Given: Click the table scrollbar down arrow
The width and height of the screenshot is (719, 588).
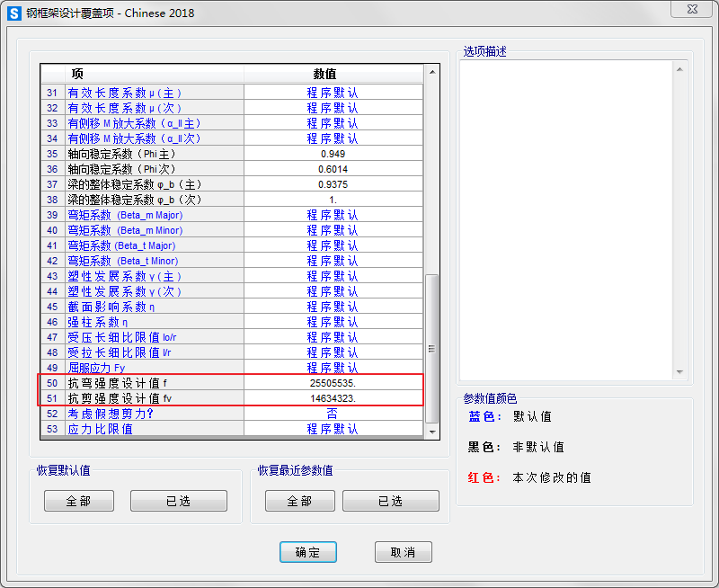Looking at the screenshot, I should tap(432, 431).
